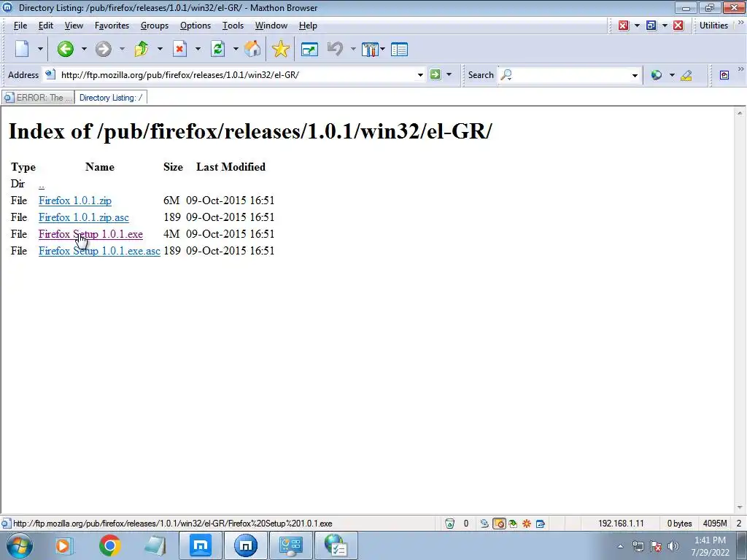
Task: Open the 'Firefox 1.0.1.zip.asc' link
Action: (83, 217)
